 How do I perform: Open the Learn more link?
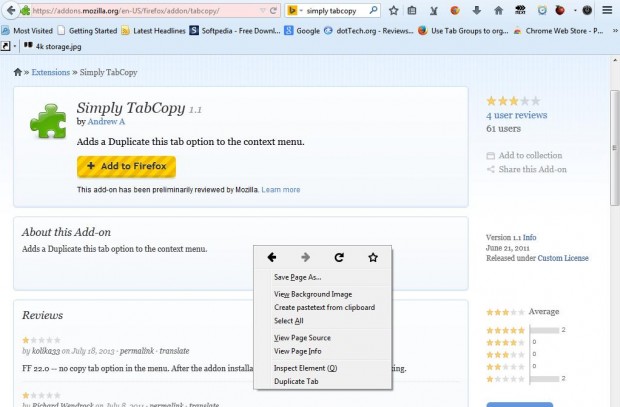coord(281,190)
